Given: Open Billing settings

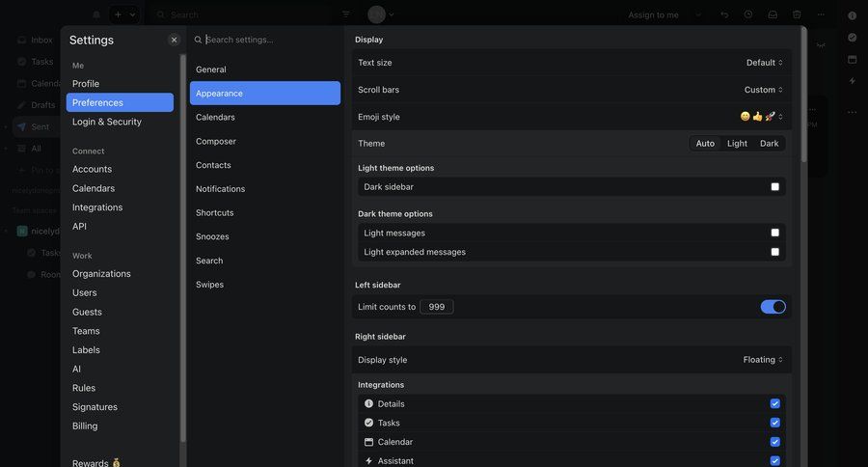Looking at the screenshot, I should 120,426.
